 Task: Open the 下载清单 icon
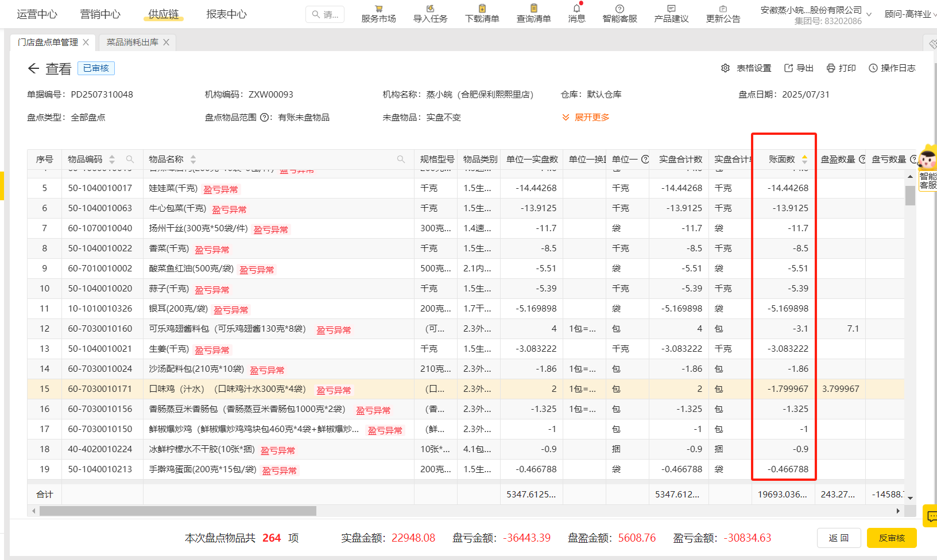click(482, 9)
